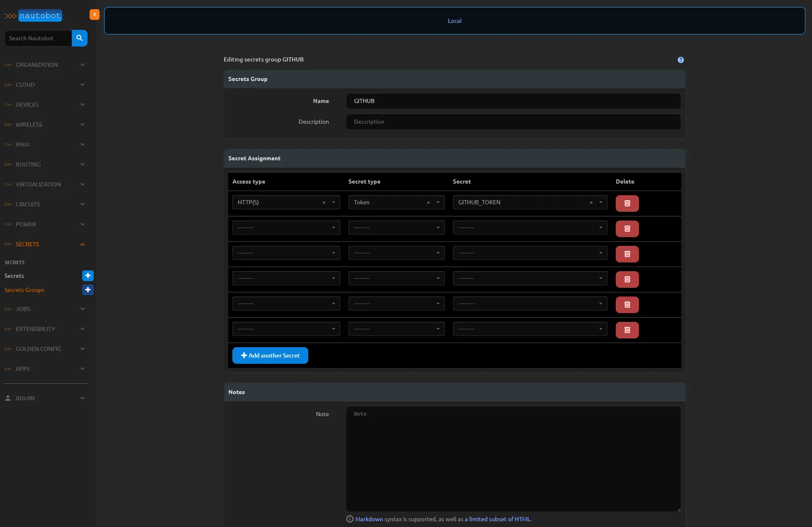Collapse sidebar with orange arrow button
The width and height of the screenshot is (812, 527).
click(95, 15)
